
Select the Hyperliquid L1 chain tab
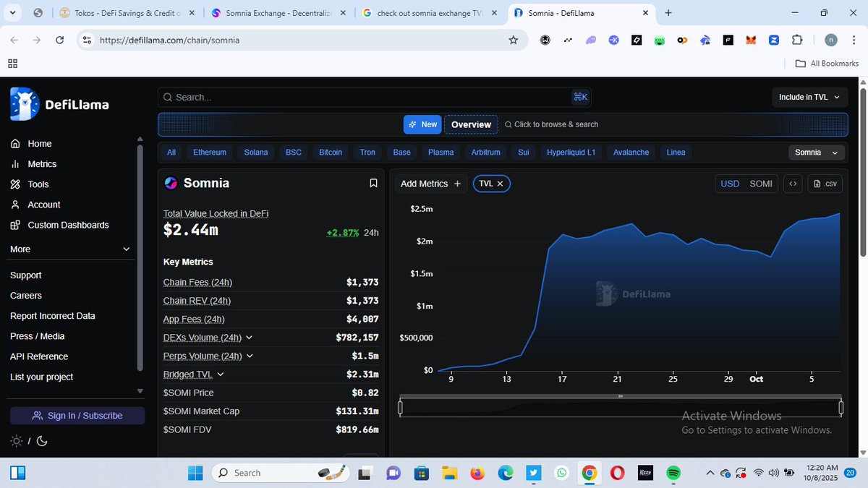[571, 153]
